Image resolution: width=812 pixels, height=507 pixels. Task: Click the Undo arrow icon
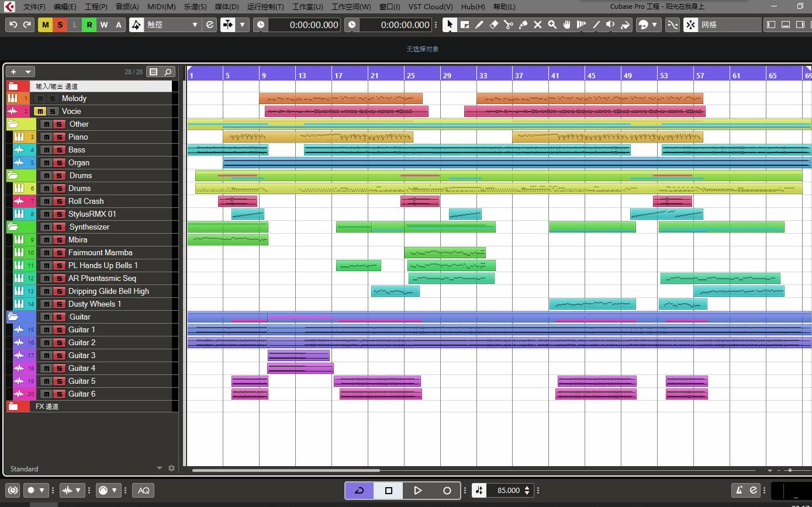tap(13, 25)
